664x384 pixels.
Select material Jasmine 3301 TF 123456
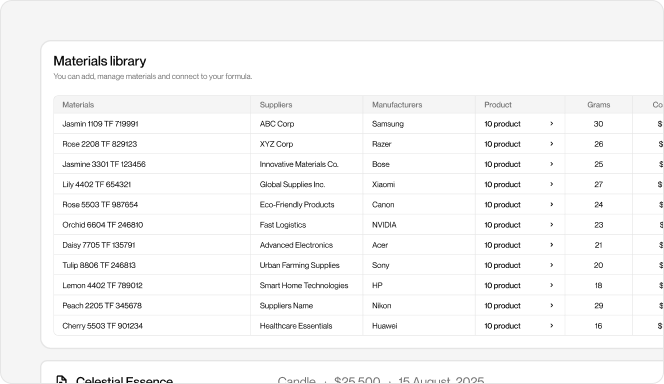104,164
